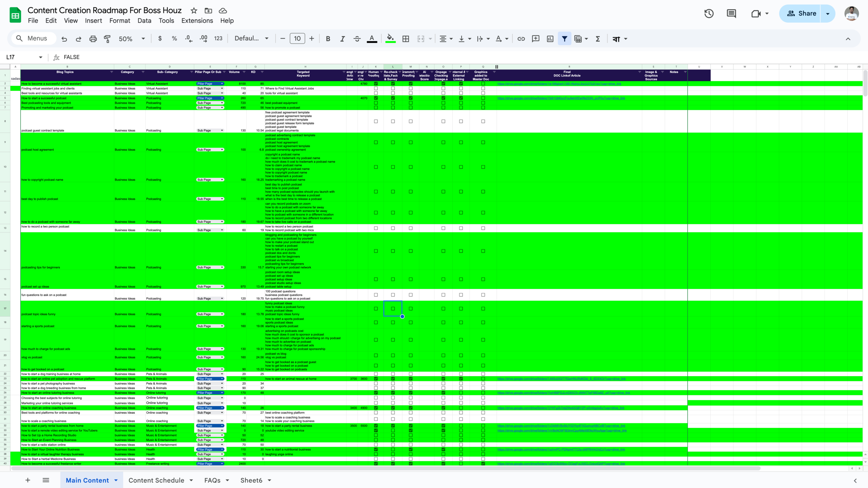
Task: Open the Extensions menu
Action: tap(197, 21)
